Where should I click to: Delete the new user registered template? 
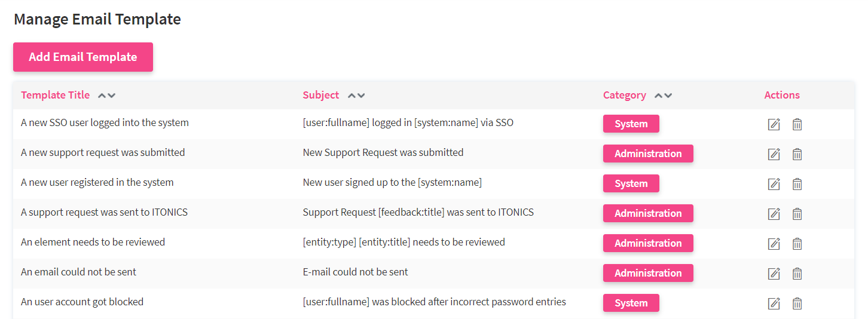click(797, 184)
